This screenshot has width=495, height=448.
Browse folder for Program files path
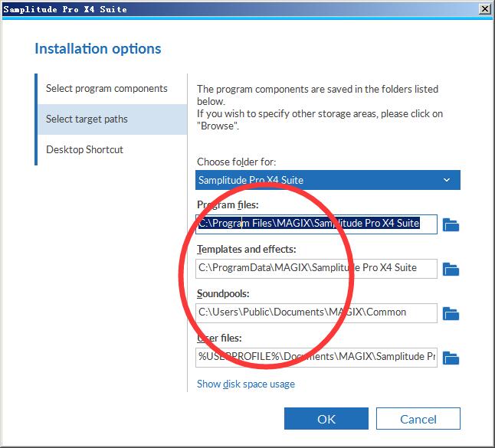point(451,224)
